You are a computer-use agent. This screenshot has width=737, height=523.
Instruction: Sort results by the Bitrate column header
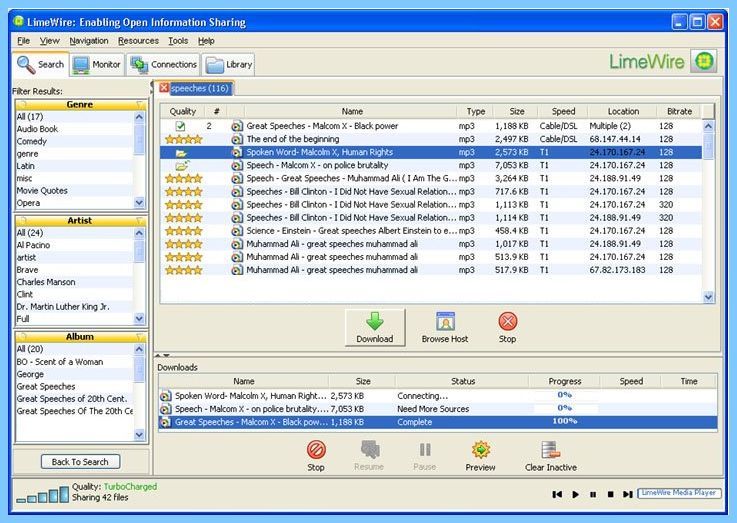click(x=679, y=111)
